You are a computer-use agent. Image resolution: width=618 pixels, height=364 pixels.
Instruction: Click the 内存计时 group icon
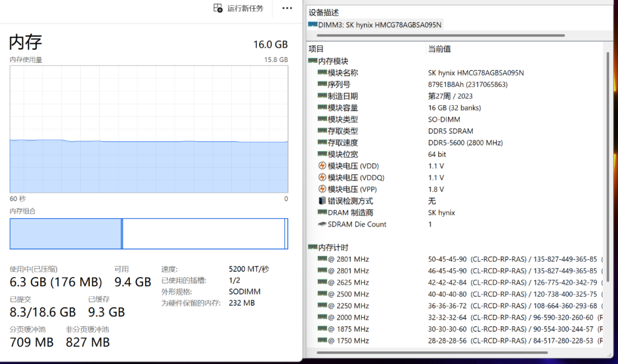312,247
